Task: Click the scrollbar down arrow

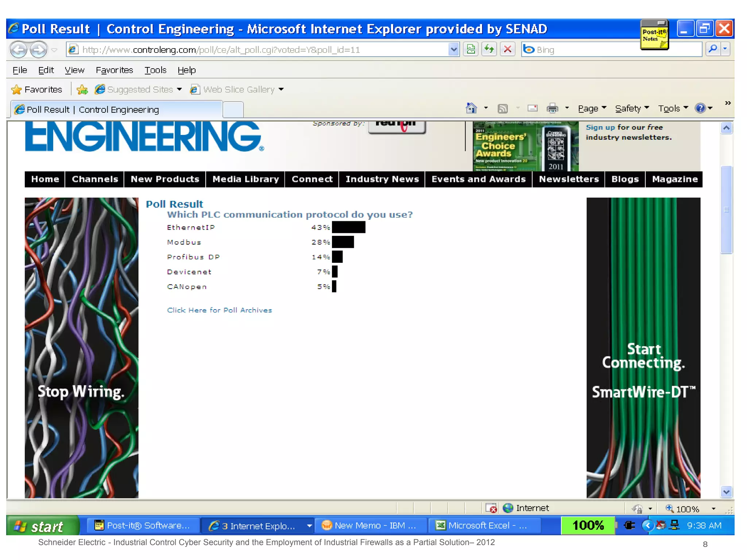Action: point(726,491)
